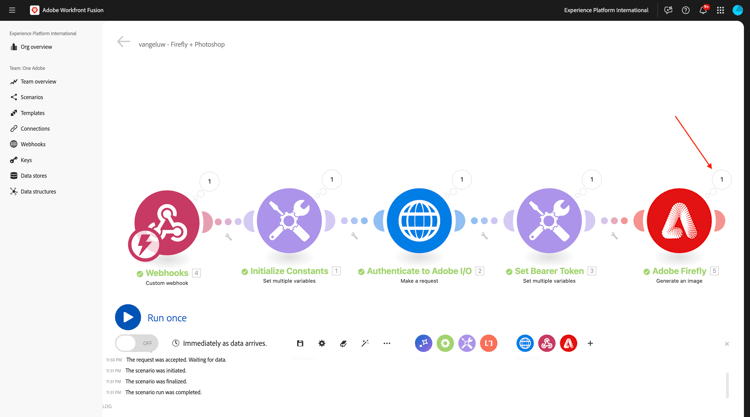Screen dimensions: 750x417
Task: Click log entry The scenario was finalized
Action: tap(156, 382)
